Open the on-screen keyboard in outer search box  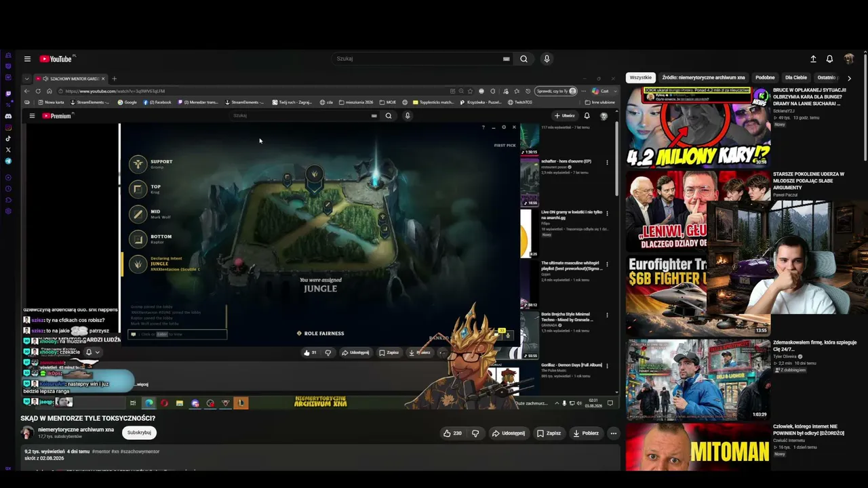point(506,59)
